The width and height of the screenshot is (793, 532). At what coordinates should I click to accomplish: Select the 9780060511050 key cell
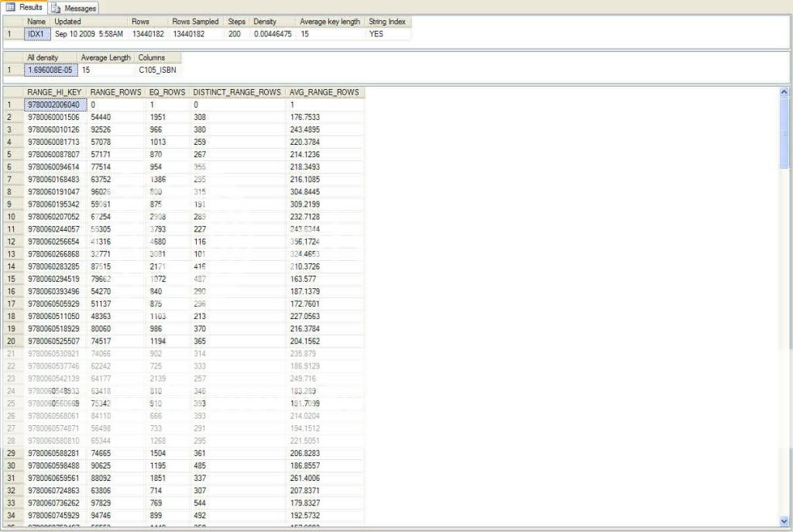point(55,316)
